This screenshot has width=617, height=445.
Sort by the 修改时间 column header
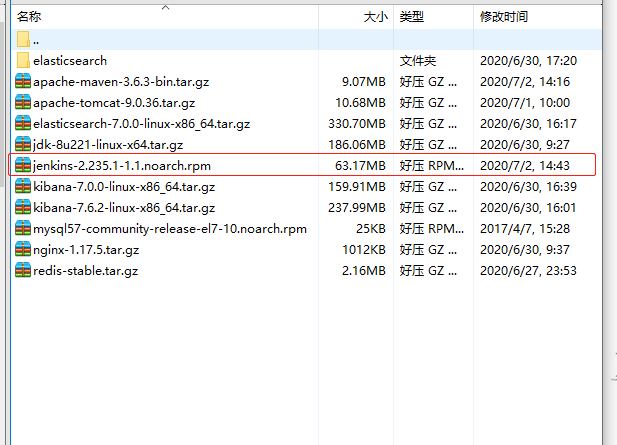(x=504, y=17)
